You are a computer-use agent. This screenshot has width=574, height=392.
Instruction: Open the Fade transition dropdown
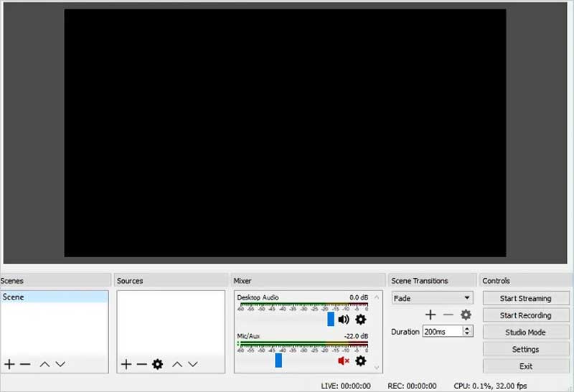(432, 298)
